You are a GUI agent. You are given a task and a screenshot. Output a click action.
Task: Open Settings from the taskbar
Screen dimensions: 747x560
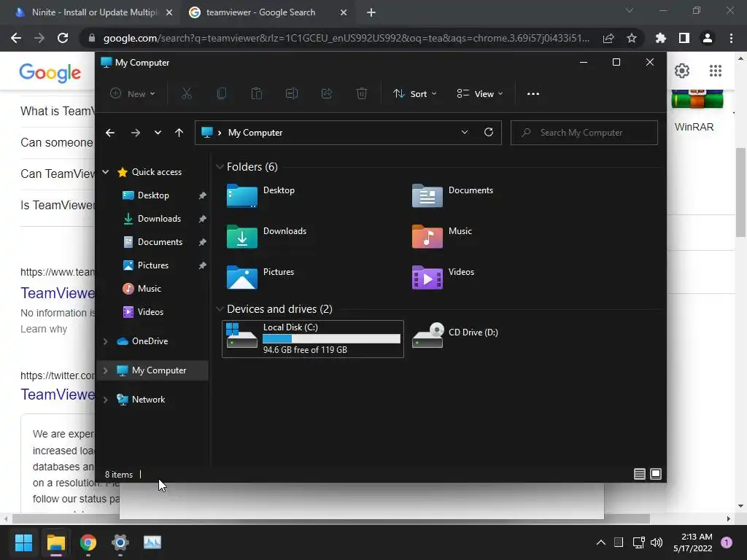(120, 542)
